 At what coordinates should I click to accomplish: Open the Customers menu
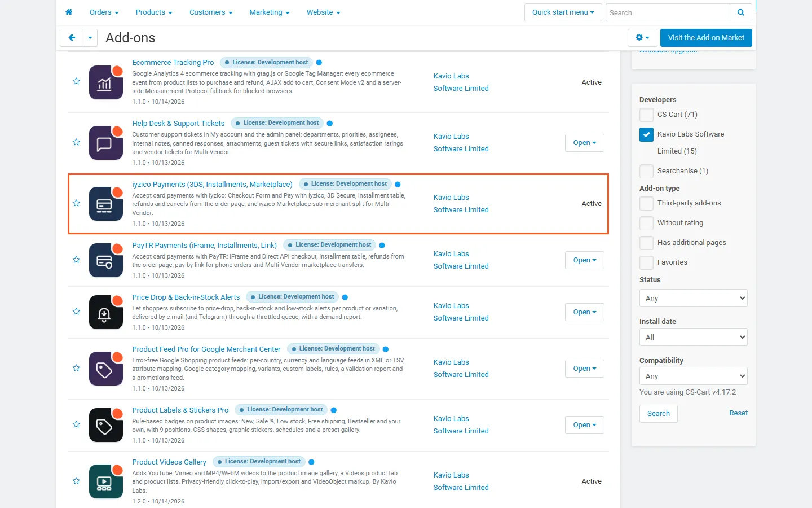(x=211, y=12)
